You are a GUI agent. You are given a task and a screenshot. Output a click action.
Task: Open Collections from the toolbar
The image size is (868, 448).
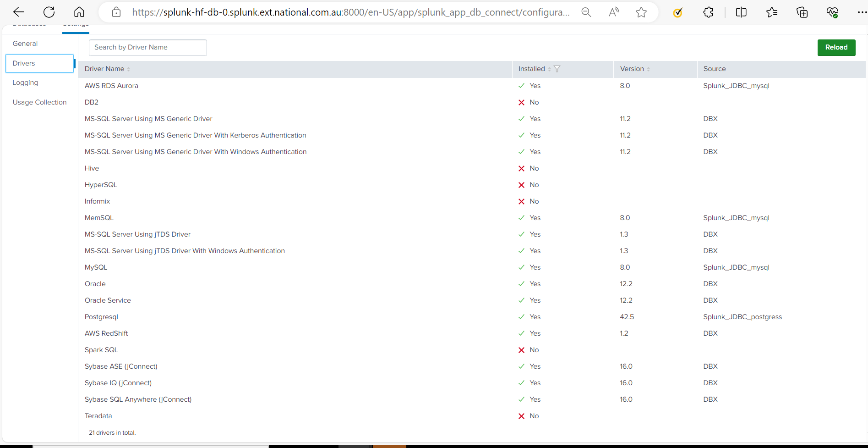[x=802, y=12]
